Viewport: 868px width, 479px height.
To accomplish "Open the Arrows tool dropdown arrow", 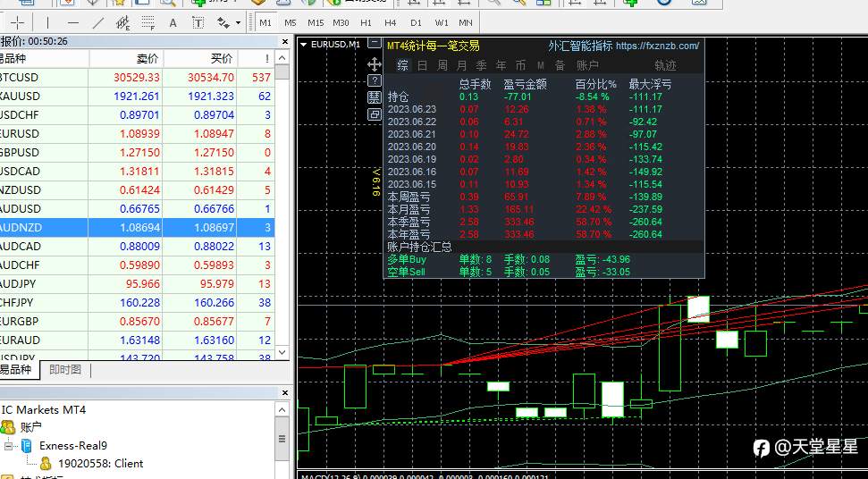I will coord(238,22).
